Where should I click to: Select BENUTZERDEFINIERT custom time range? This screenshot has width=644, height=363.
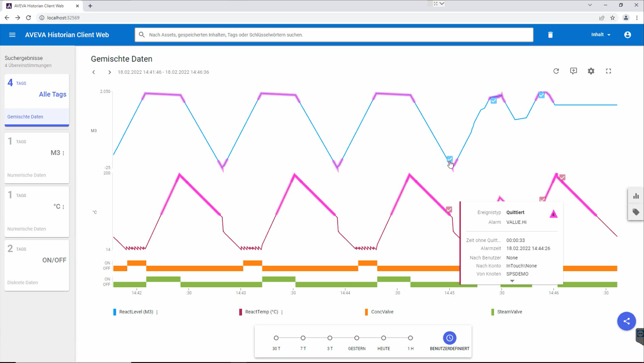point(449,338)
